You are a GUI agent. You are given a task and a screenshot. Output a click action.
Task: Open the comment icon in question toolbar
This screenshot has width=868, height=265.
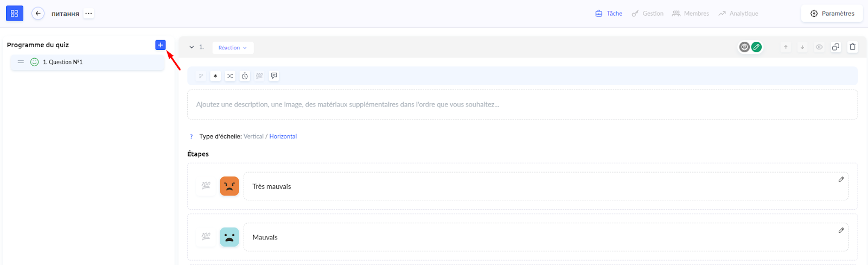click(274, 76)
